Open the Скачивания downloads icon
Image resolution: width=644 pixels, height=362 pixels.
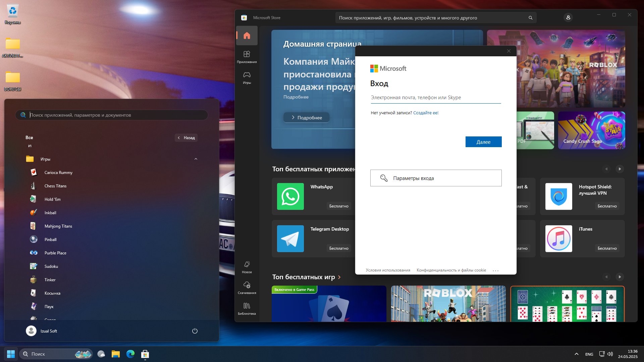tap(247, 288)
